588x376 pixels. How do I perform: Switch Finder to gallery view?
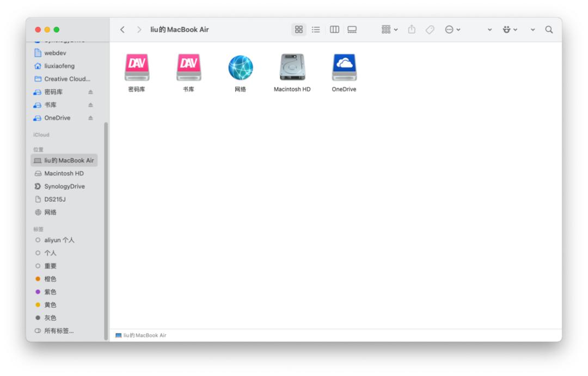(x=352, y=29)
